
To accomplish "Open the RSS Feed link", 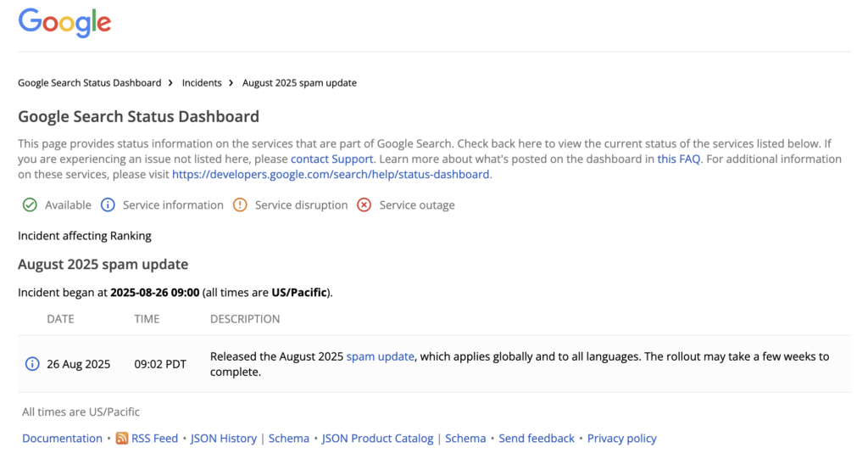I will point(154,439).
